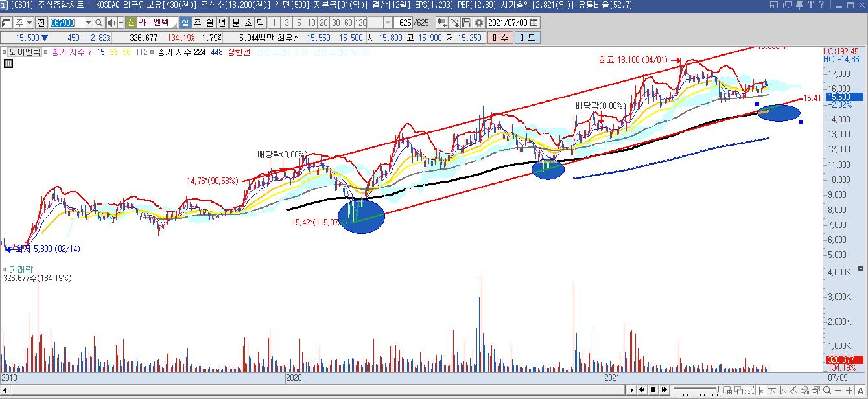Click the '전' button beside stock code

41,23
